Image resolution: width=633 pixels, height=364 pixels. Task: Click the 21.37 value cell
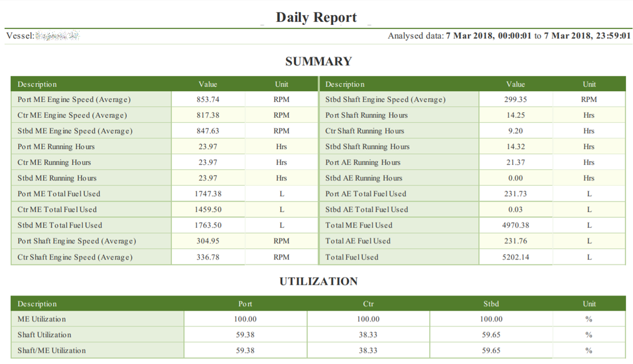point(516,163)
